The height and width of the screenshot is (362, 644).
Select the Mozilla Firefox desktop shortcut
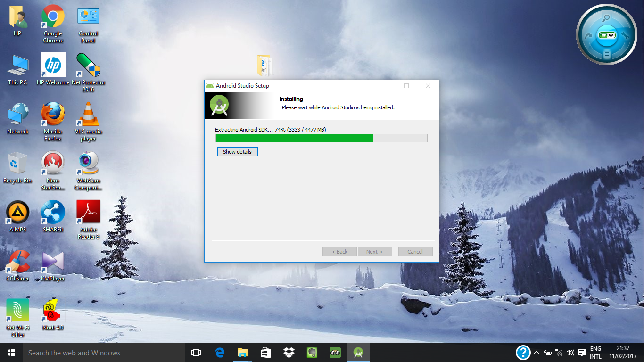(53, 122)
